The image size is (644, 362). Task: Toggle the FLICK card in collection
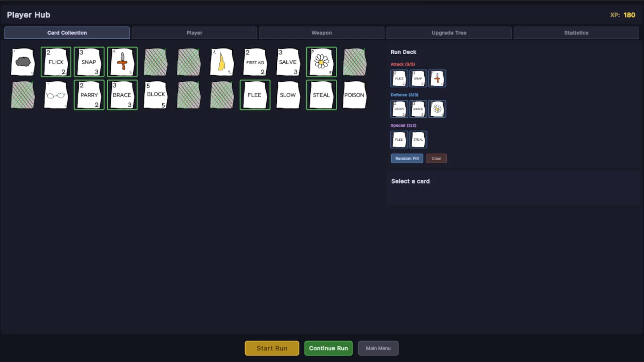56,62
